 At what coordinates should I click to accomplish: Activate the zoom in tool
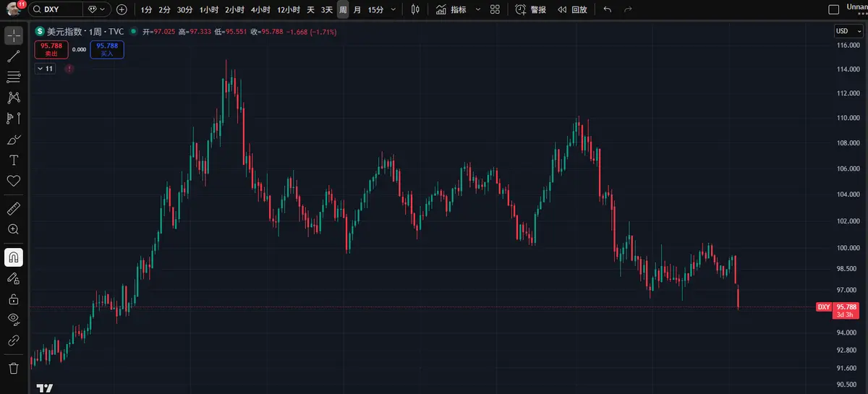pos(14,229)
